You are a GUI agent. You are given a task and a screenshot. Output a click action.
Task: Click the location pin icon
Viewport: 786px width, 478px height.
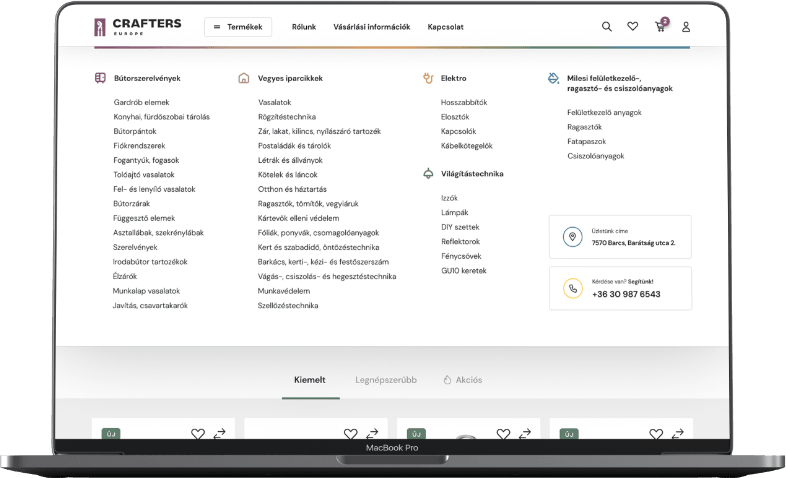click(572, 237)
